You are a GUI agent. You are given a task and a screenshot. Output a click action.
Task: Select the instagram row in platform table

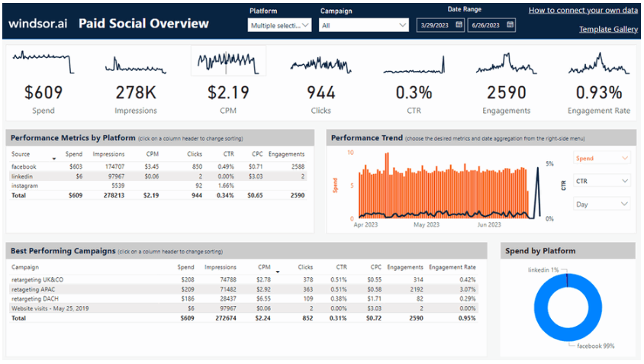pyautogui.click(x=158, y=185)
